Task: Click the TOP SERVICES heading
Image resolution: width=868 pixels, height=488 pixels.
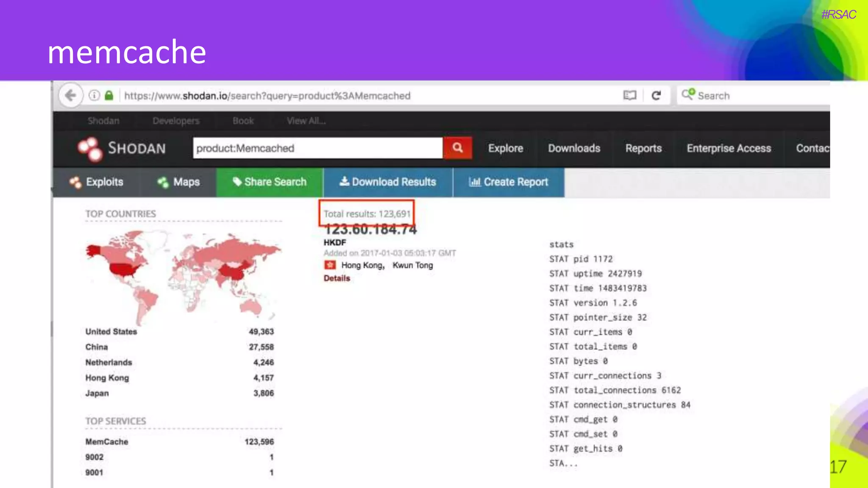Action: 116,421
